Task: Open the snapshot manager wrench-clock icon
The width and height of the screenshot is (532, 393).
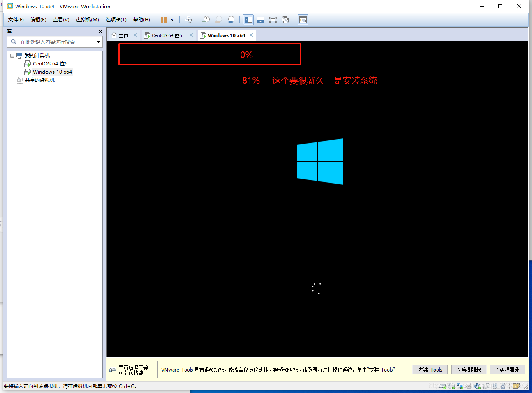Action: 231,20
